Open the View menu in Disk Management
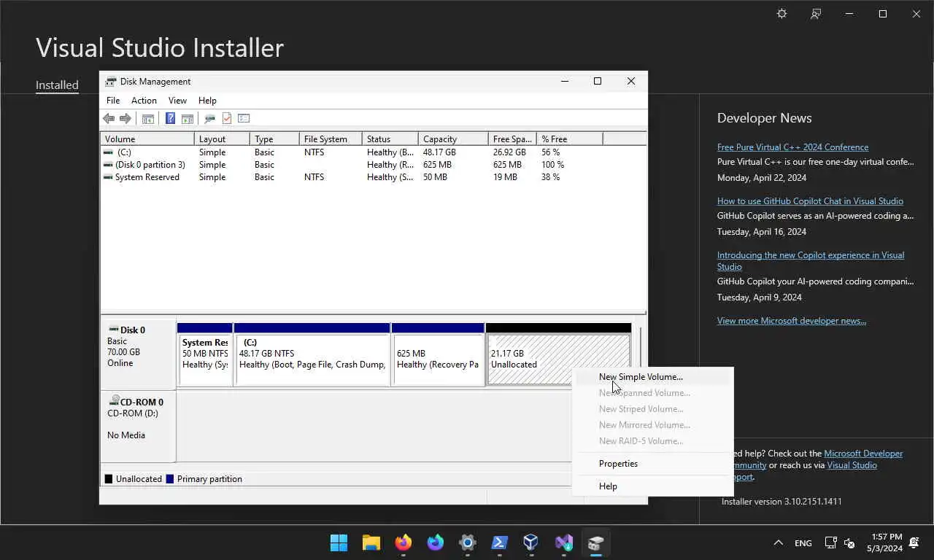The width and height of the screenshot is (934, 560). point(177,101)
